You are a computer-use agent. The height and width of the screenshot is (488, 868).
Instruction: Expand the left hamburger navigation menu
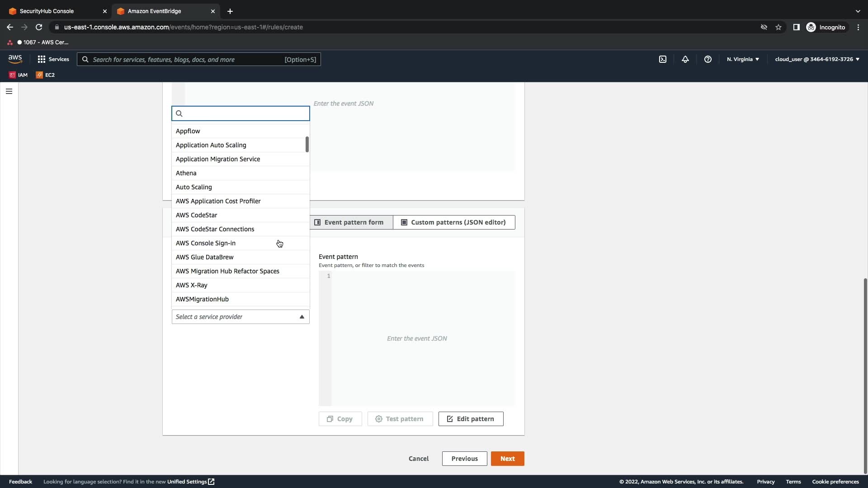pyautogui.click(x=9, y=91)
